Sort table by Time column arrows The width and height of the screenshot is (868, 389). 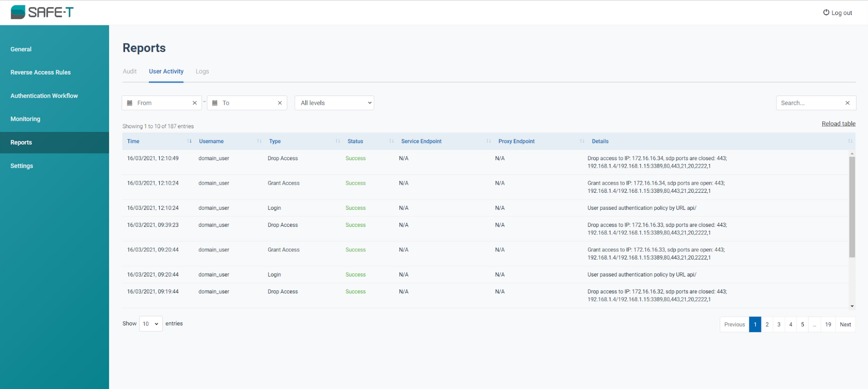(189, 141)
